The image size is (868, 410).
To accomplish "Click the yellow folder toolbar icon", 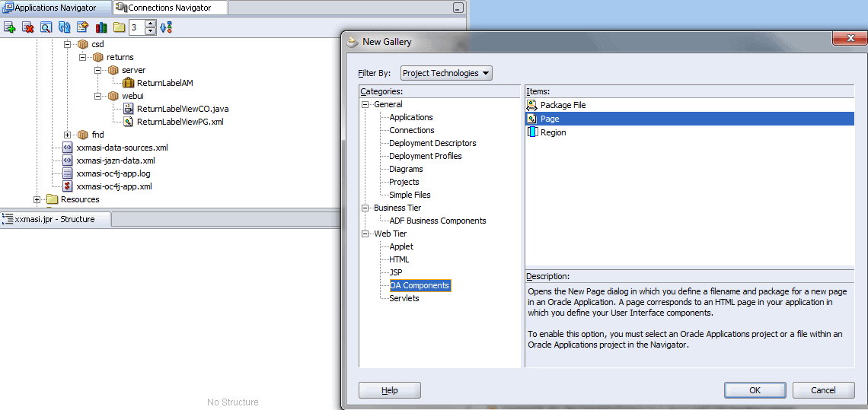I will tap(119, 27).
